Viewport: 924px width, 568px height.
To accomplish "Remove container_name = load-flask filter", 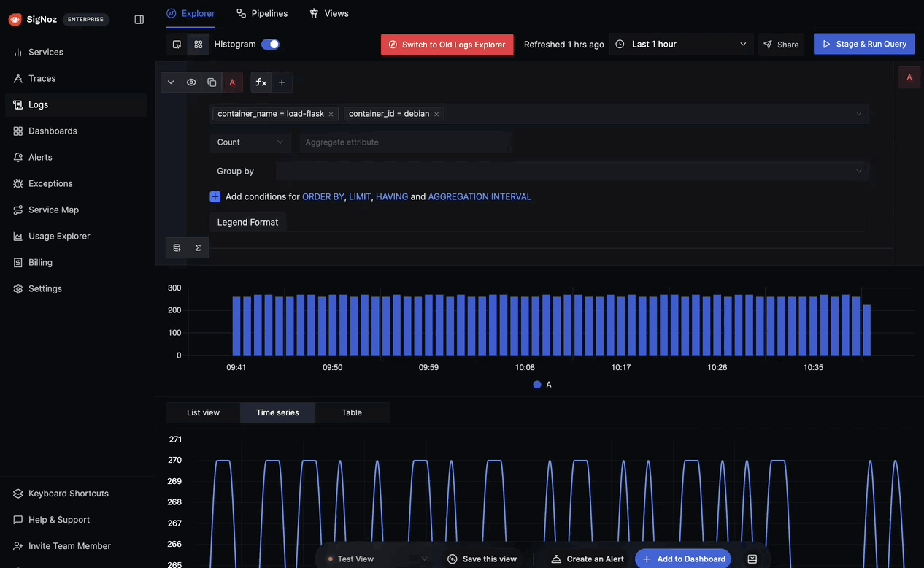I will tap(331, 115).
